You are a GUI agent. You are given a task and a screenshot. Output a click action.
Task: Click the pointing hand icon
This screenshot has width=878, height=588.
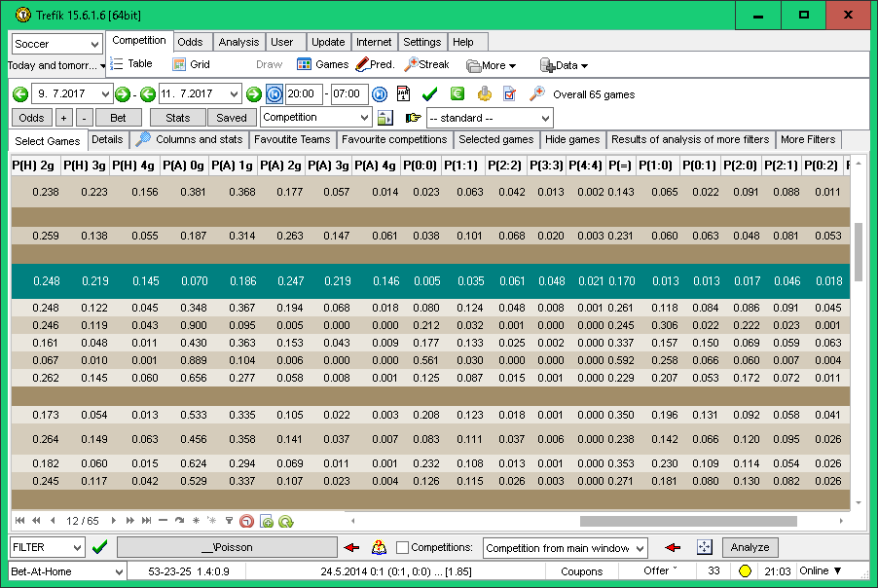(413, 118)
